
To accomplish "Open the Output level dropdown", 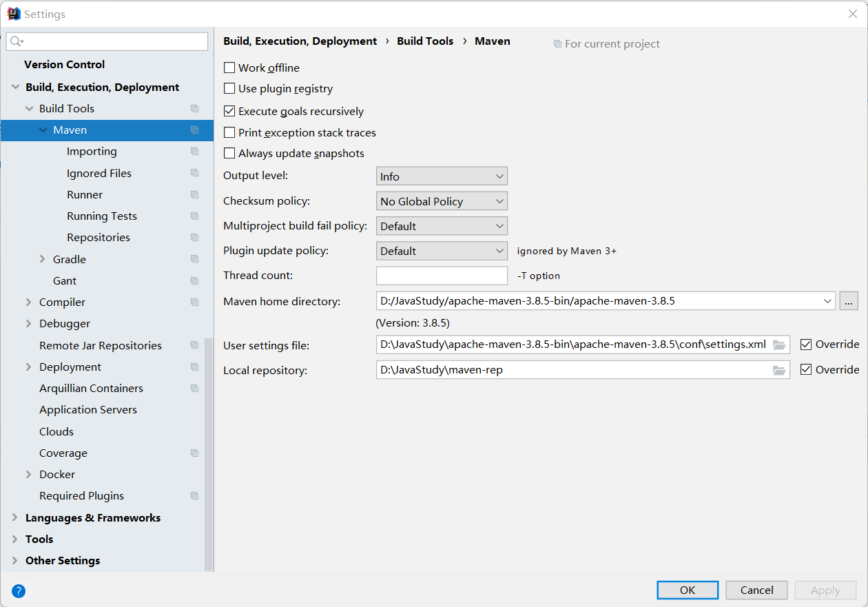I will [x=442, y=176].
